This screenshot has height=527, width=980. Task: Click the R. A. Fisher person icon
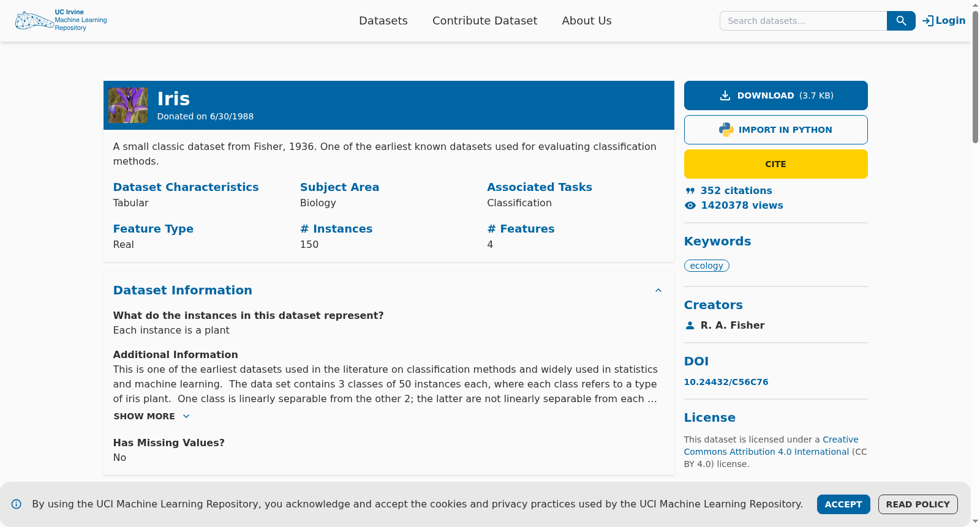coord(690,326)
